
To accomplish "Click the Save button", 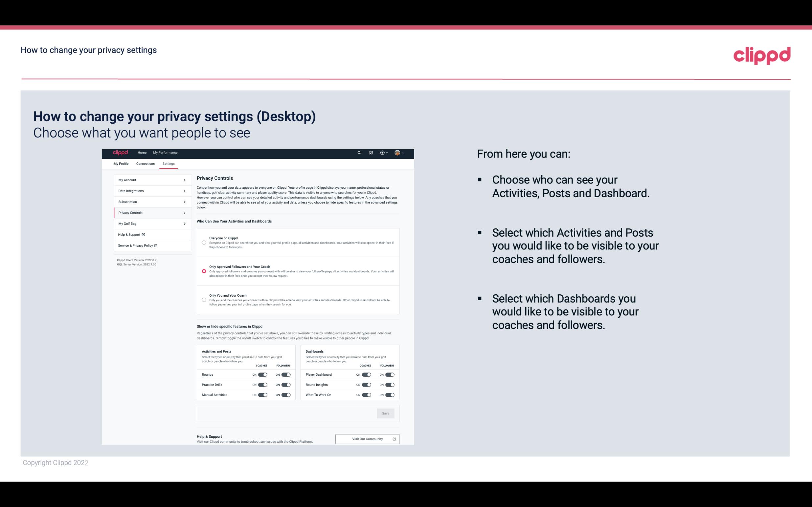I will click(386, 413).
